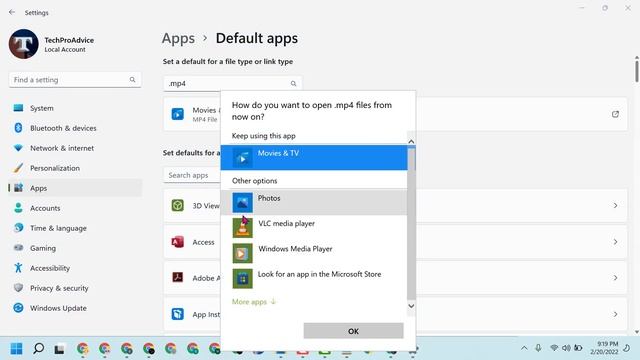Open System settings
Screen dimensions: 640x360
75,108
